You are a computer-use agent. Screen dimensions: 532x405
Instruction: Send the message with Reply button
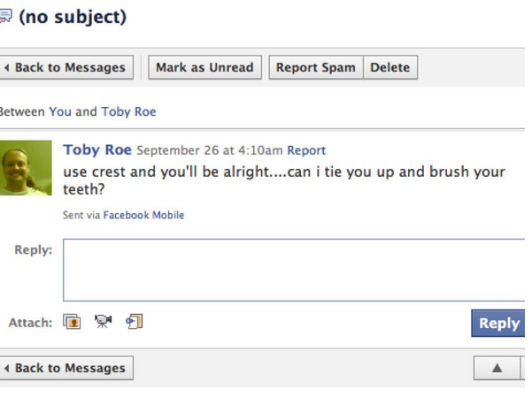[x=498, y=323]
